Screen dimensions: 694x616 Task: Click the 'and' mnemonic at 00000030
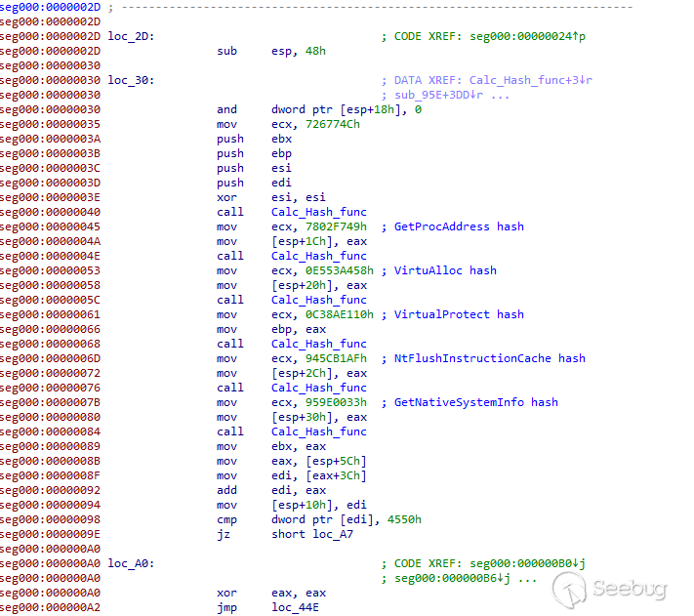tap(226, 109)
